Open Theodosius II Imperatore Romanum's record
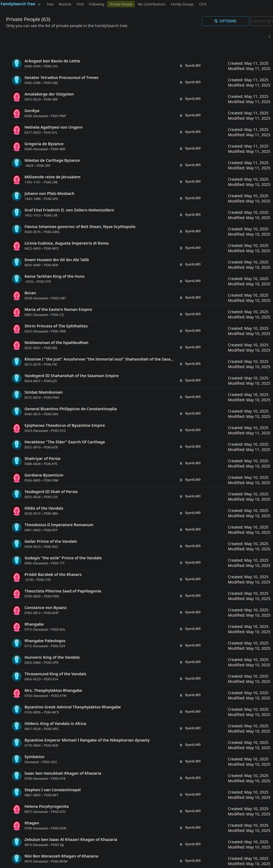This screenshot has height=868, width=273. click(59, 525)
